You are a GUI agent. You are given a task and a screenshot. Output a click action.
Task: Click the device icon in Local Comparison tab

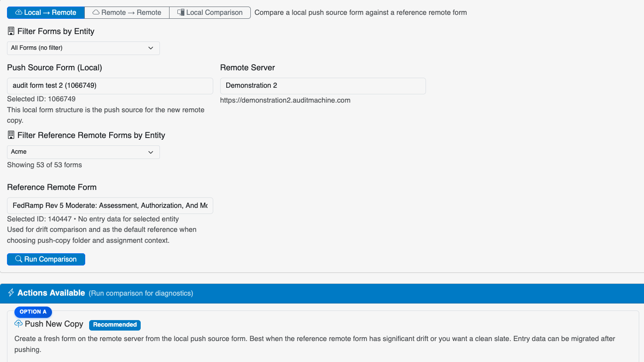pos(181,12)
